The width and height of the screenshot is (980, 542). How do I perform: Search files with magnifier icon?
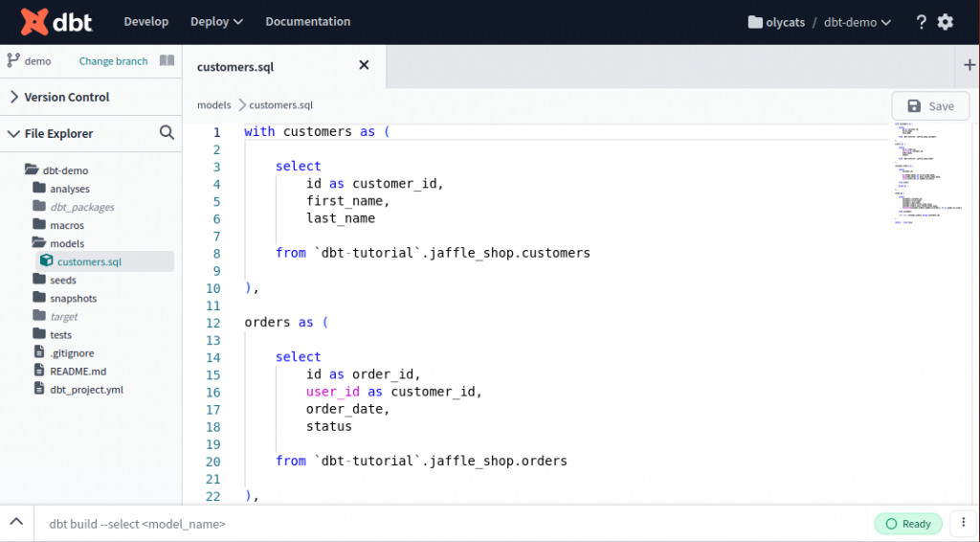click(167, 132)
